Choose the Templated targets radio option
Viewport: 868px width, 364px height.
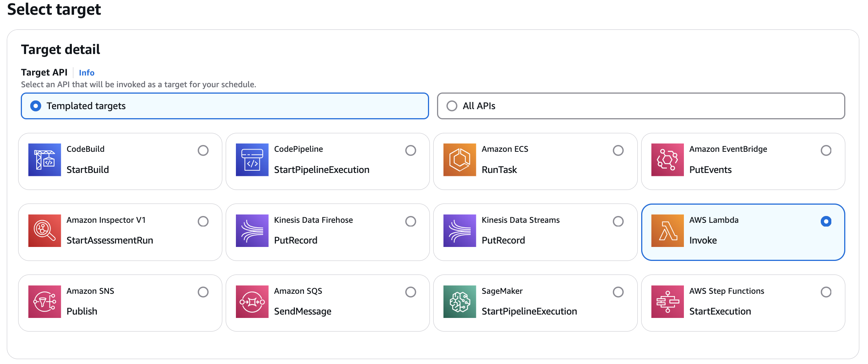(36, 106)
